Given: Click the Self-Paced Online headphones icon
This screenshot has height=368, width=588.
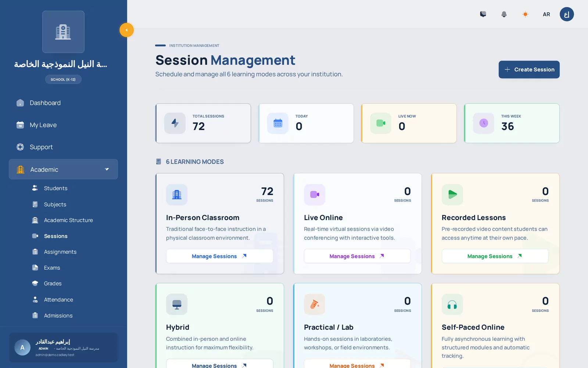Looking at the screenshot, I should pos(452,304).
